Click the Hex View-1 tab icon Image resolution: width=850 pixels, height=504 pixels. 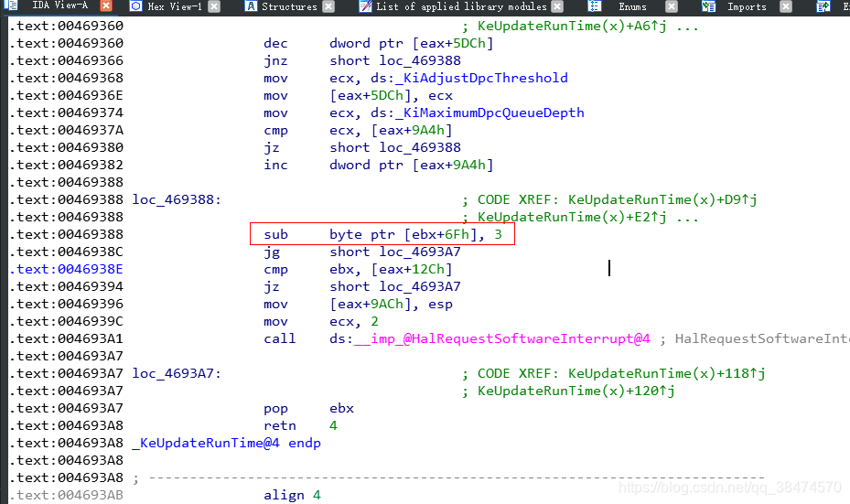click(136, 6)
